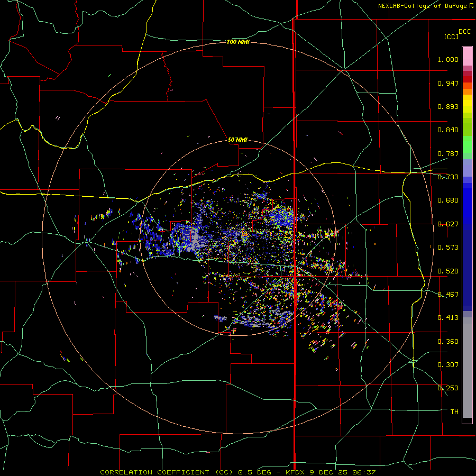
Task: Pick the green swatch beside 0.840
Action: pyautogui.click(x=467, y=127)
